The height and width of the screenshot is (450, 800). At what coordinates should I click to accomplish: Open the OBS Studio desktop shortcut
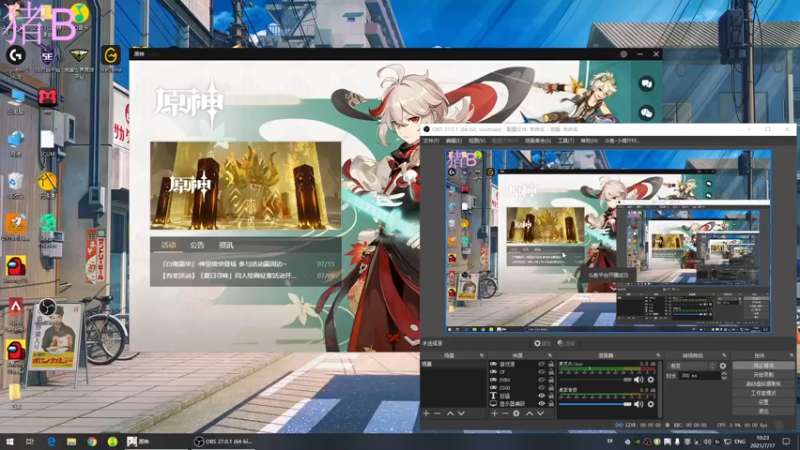pos(47,308)
